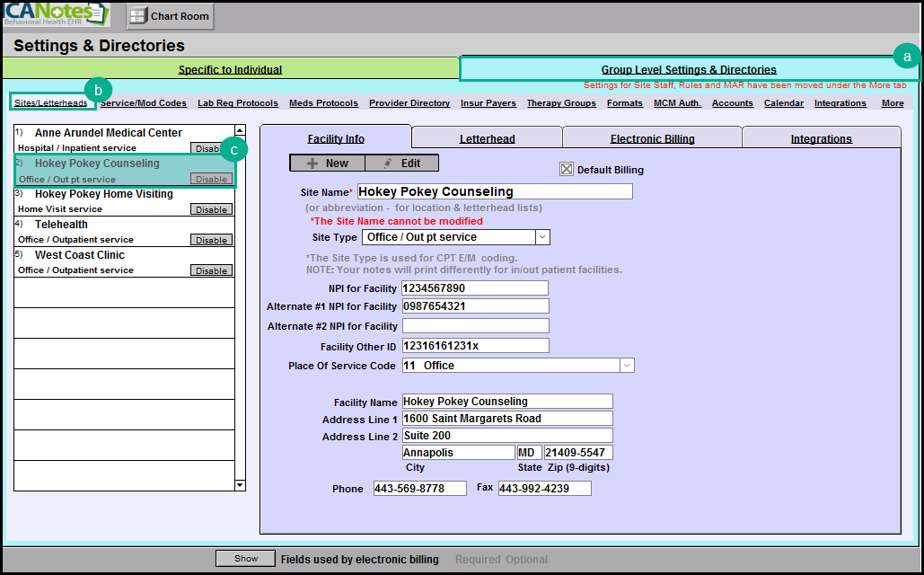Disable the Telehealth site

point(211,240)
